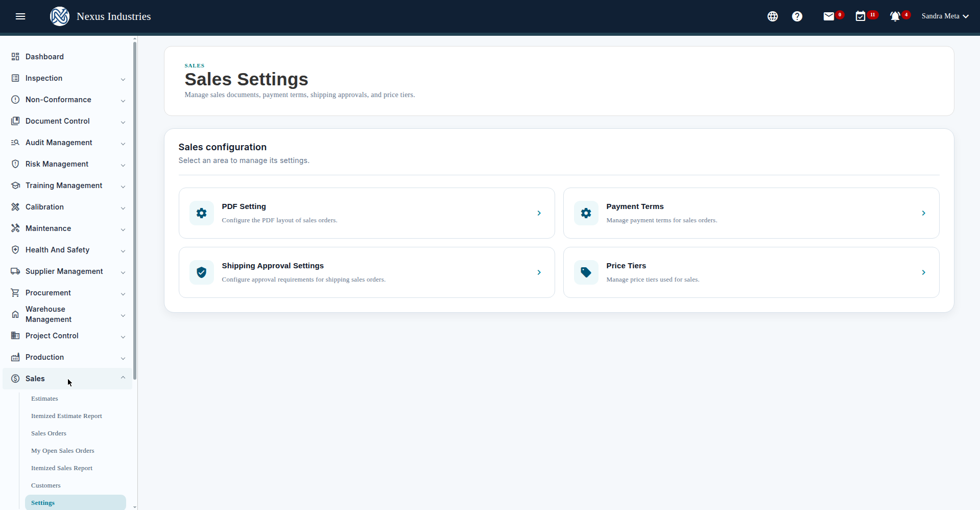This screenshot has width=980, height=510.
Task: Open the mail inbox icon
Action: click(x=829, y=16)
